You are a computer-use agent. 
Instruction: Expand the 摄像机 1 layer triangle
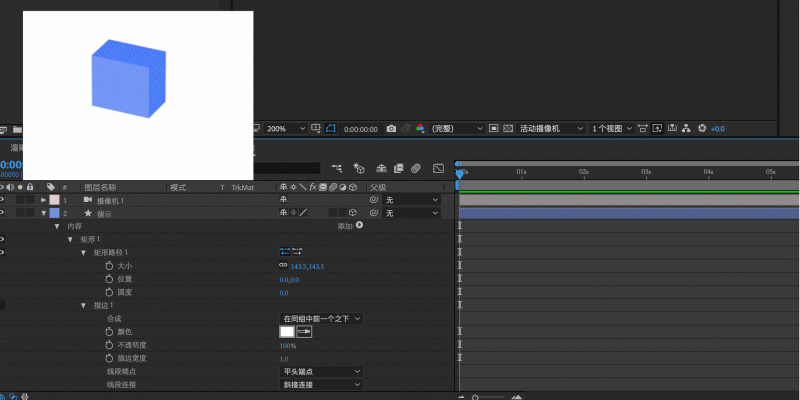tap(43, 200)
